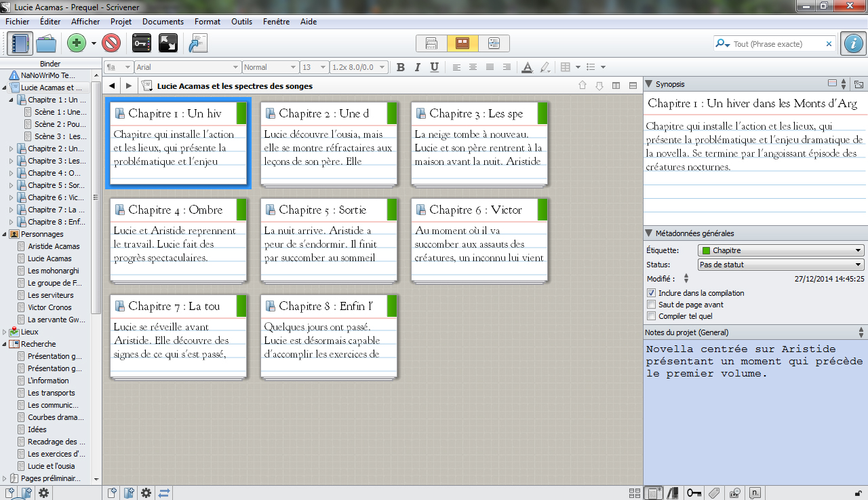Enter full screen composition mode
The height and width of the screenshot is (500, 868).
[167, 43]
